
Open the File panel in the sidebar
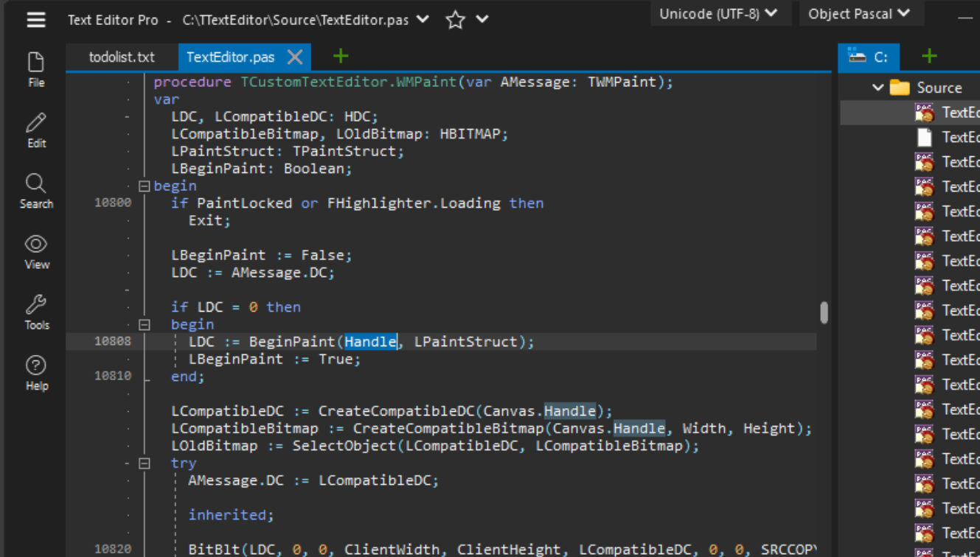(x=35, y=68)
